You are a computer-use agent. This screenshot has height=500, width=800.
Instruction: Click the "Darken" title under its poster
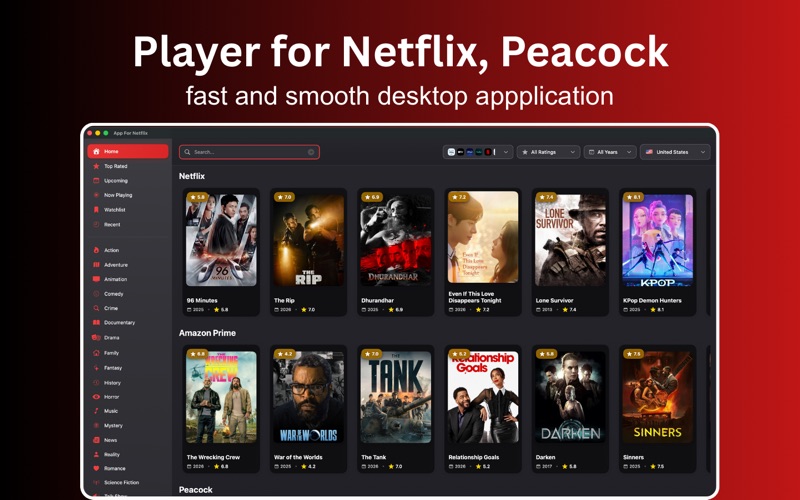[545, 457]
